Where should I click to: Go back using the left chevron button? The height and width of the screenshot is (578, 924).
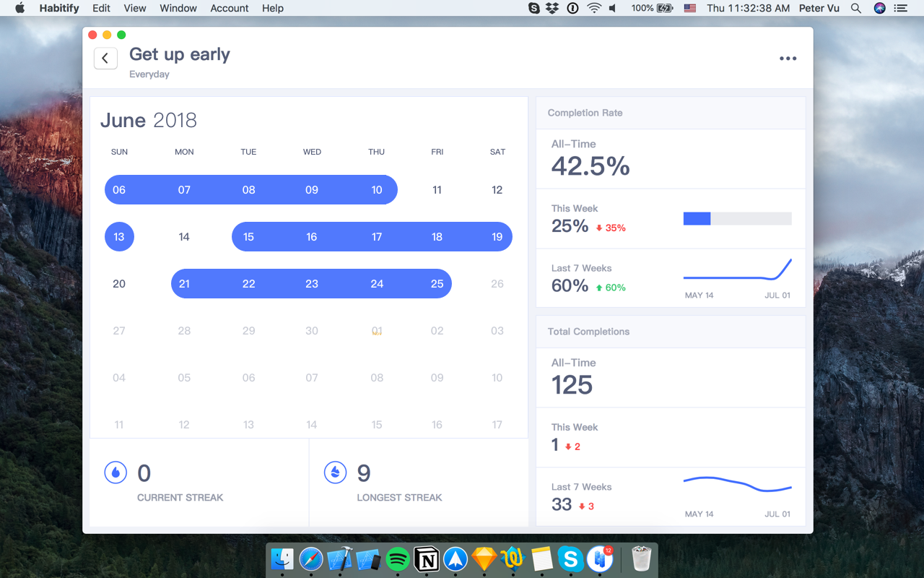click(105, 58)
